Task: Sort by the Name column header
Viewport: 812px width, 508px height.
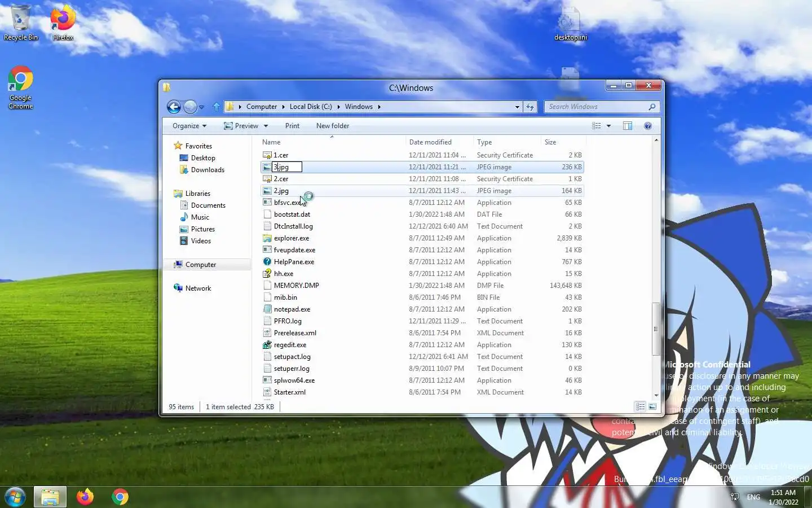Action: coord(332,142)
